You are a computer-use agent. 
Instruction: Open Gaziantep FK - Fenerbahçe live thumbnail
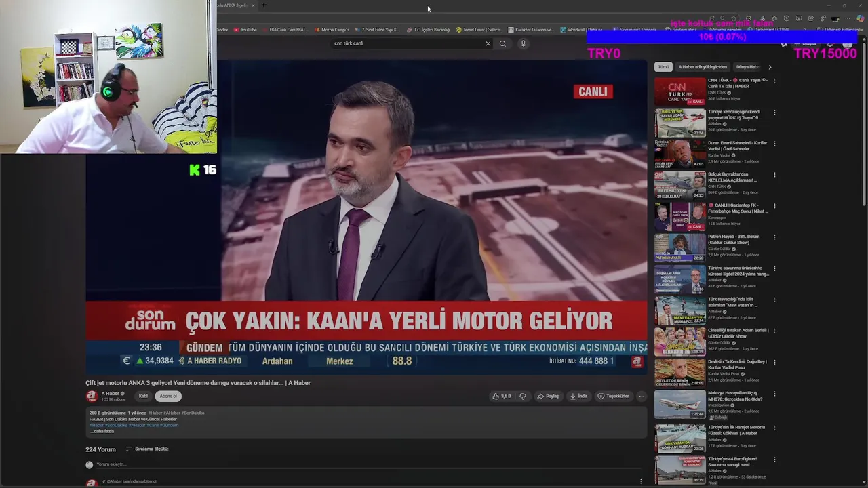[679, 216]
